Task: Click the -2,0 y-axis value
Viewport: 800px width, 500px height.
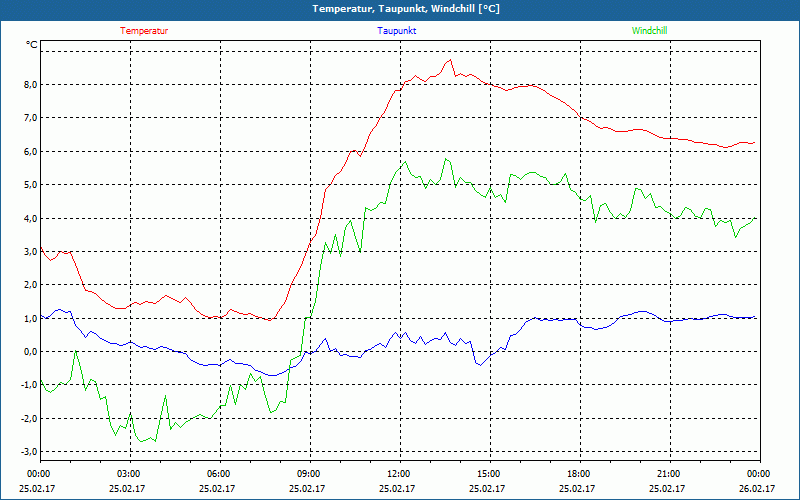Action: (29, 418)
